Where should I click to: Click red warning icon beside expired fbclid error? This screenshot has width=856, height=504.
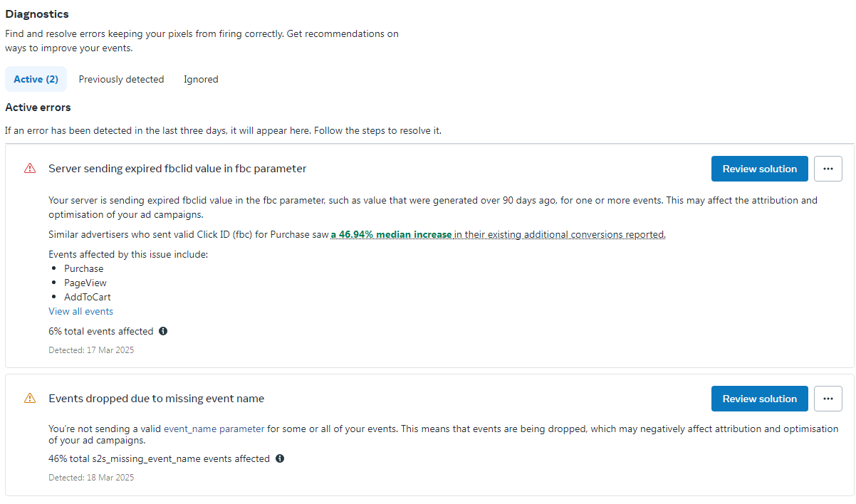(30, 169)
